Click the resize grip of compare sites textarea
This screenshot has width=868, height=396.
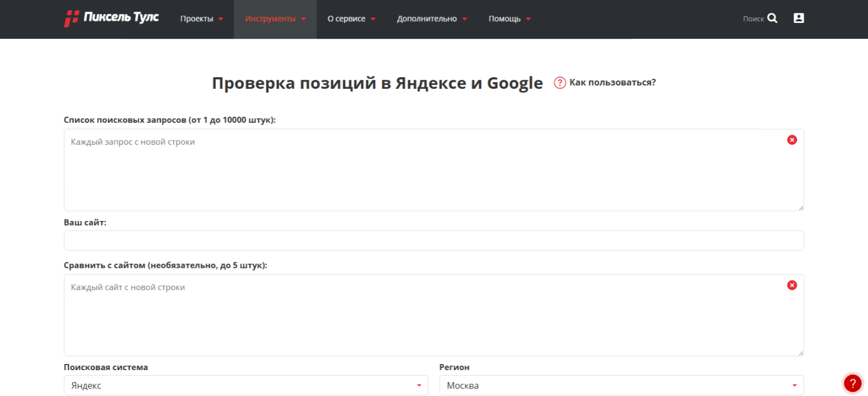click(x=801, y=353)
